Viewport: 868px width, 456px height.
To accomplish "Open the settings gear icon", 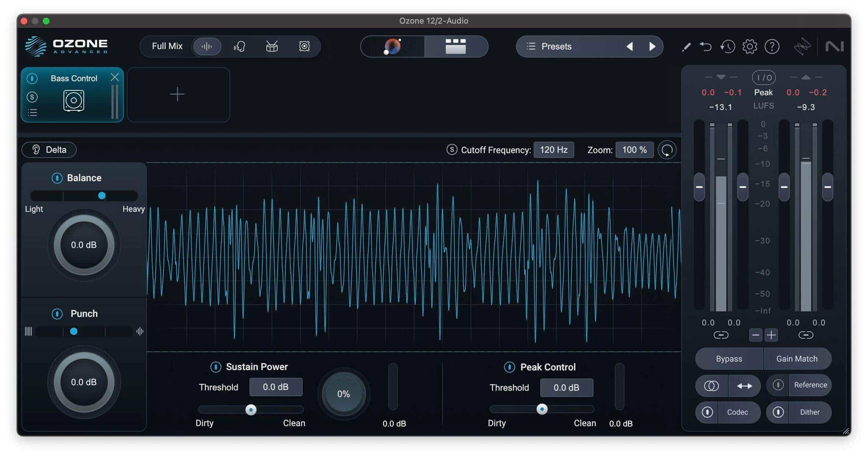I will [x=750, y=46].
